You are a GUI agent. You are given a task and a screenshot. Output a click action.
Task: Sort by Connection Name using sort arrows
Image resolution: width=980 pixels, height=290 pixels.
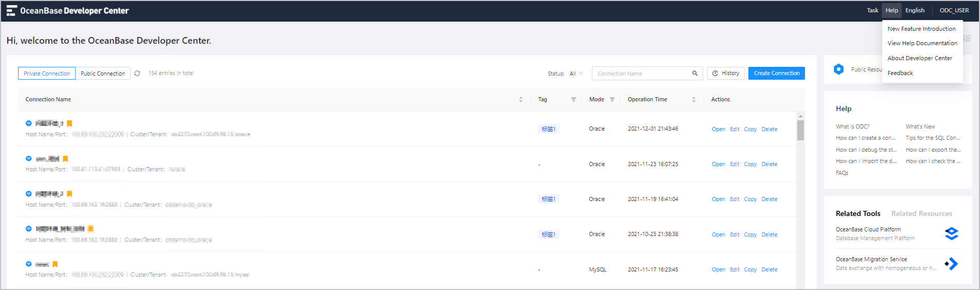pos(521,100)
